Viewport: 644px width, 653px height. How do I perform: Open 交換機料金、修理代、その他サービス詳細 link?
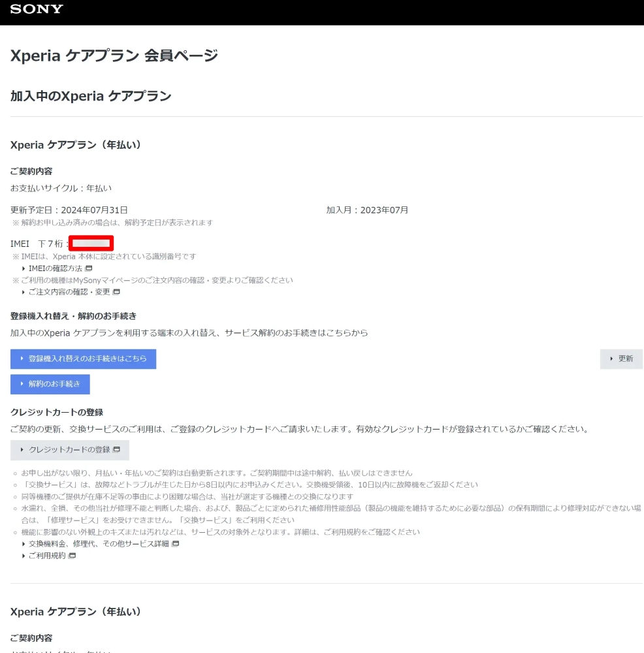point(99,544)
